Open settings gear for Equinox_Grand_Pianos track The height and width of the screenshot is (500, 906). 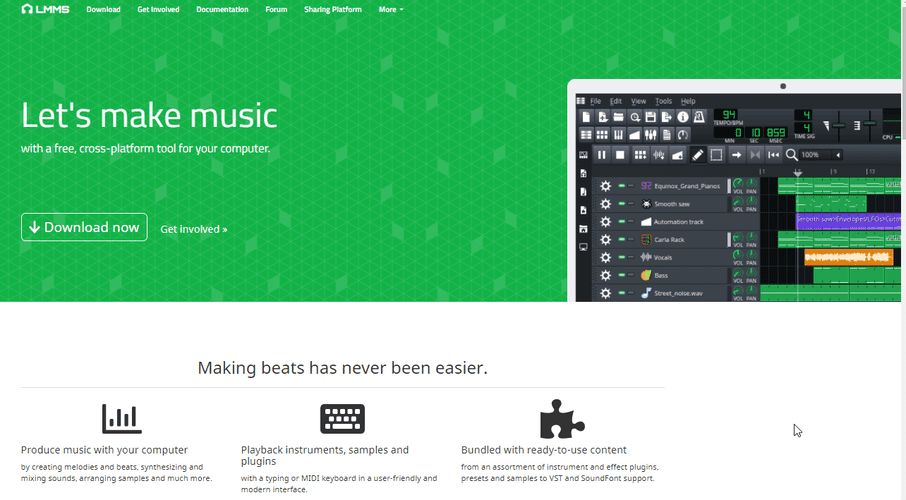[x=605, y=186]
